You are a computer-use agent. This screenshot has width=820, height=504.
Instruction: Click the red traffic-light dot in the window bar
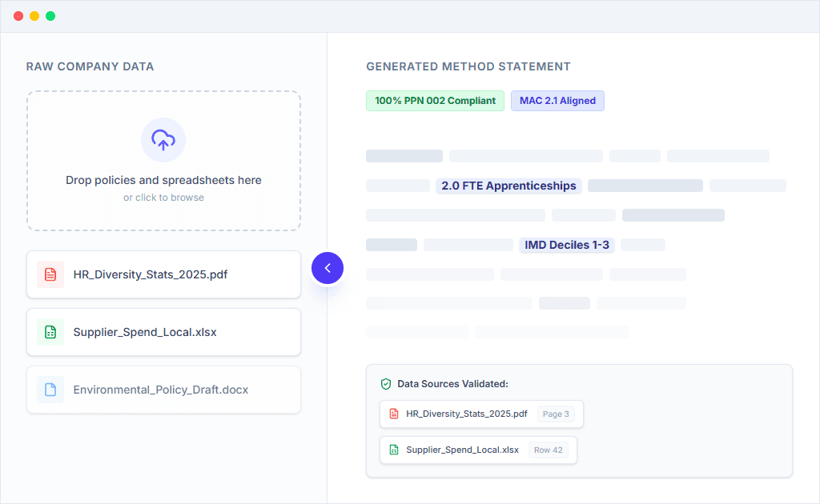(x=18, y=14)
